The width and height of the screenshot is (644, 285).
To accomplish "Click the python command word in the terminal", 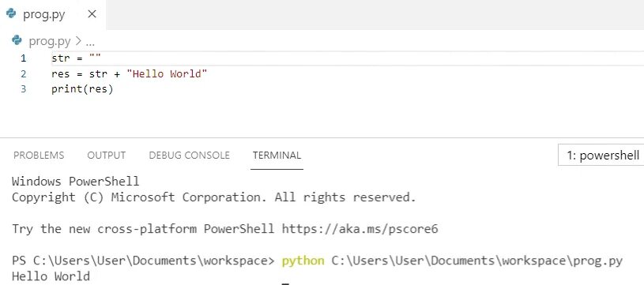I will [x=303, y=261].
